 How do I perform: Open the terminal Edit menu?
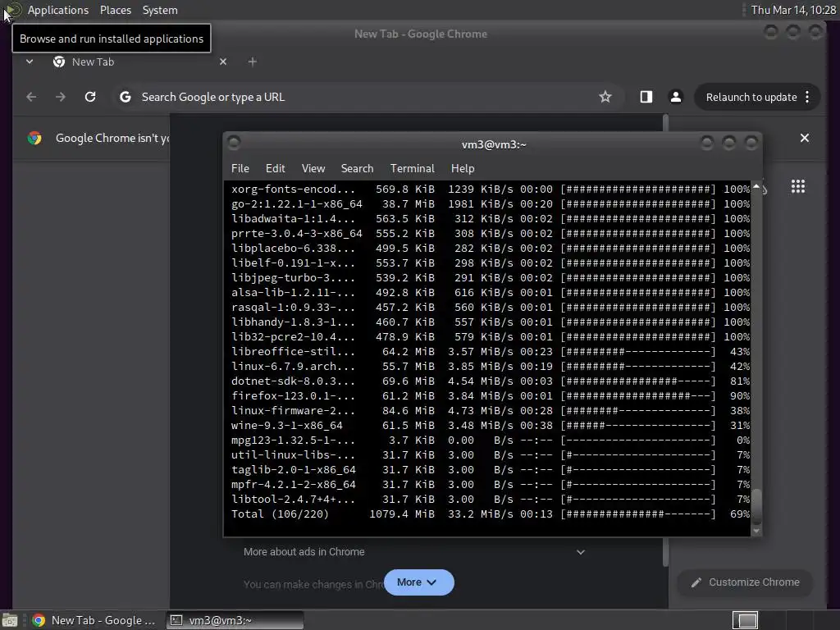pyautogui.click(x=276, y=168)
